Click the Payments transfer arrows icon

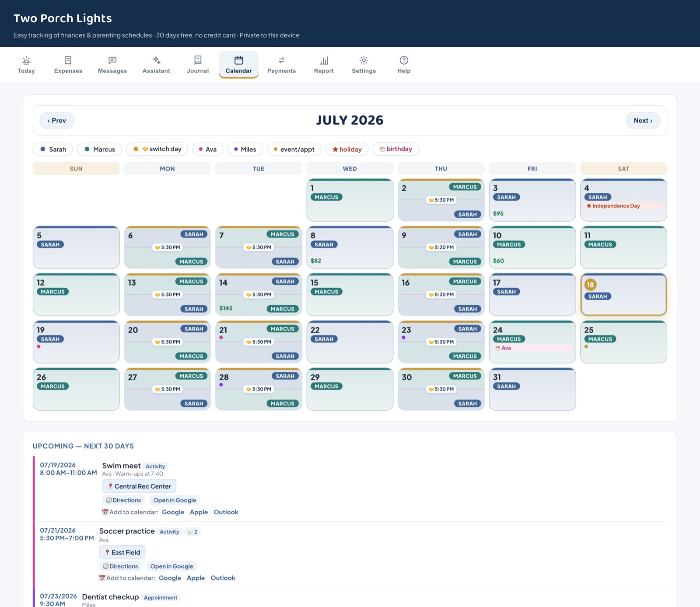(281, 60)
